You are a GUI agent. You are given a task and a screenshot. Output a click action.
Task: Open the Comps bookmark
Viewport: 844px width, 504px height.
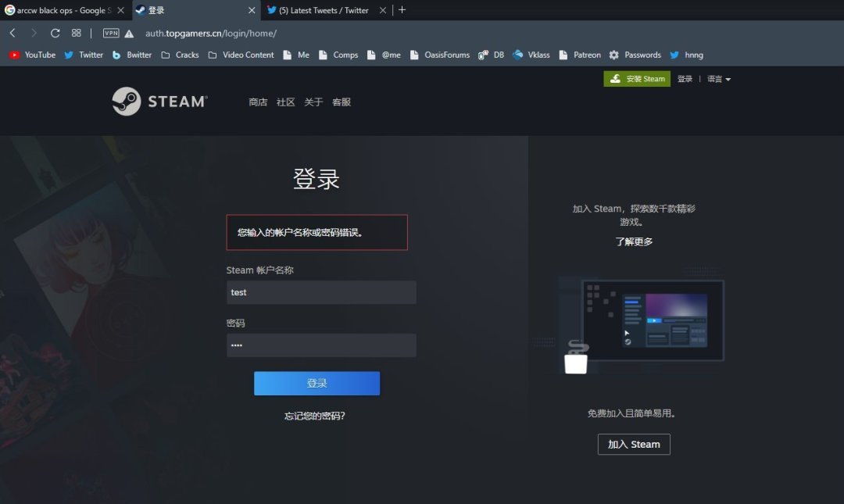(338, 55)
